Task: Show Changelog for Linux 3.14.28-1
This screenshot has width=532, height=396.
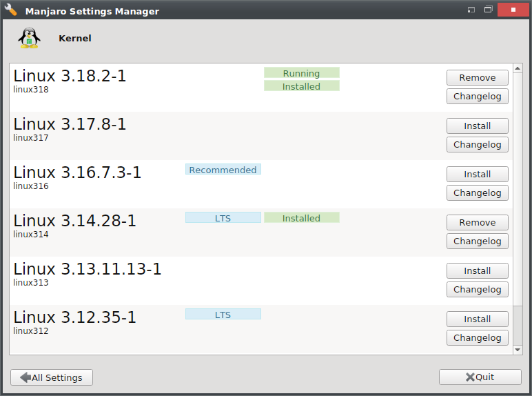Action: [477, 241]
